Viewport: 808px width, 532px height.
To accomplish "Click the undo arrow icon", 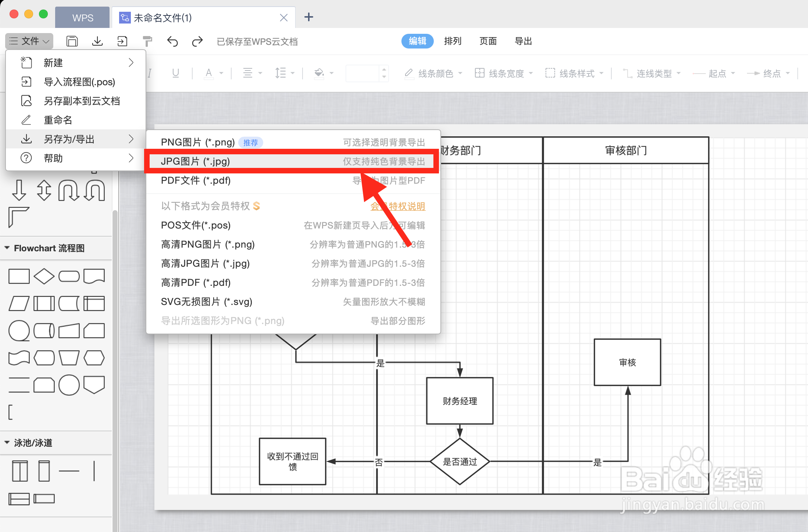I will point(172,41).
